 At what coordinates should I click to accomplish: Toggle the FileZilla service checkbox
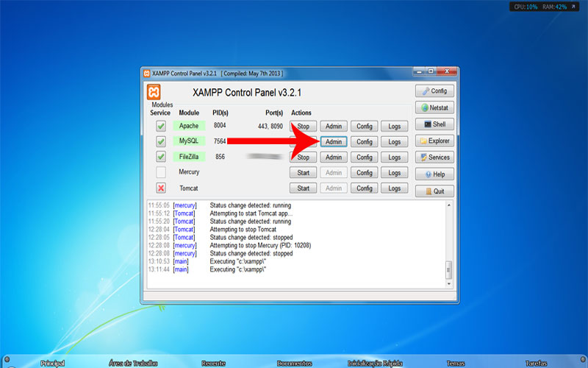point(161,157)
